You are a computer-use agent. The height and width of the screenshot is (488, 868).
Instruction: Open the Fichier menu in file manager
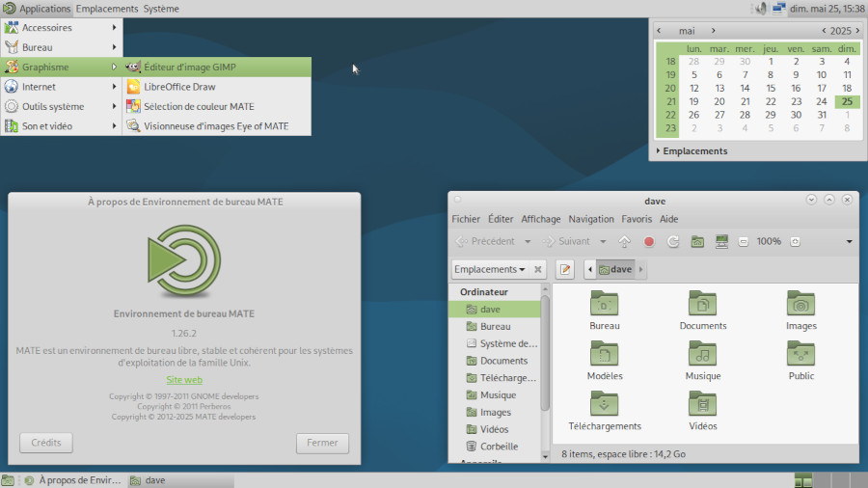[x=466, y=219]
